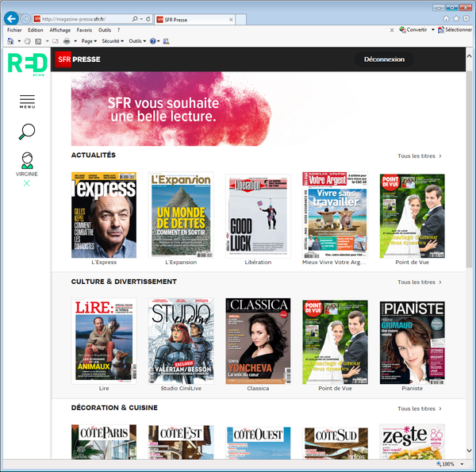Open the Point de Vue cover in Actualités

pos(413,216)
